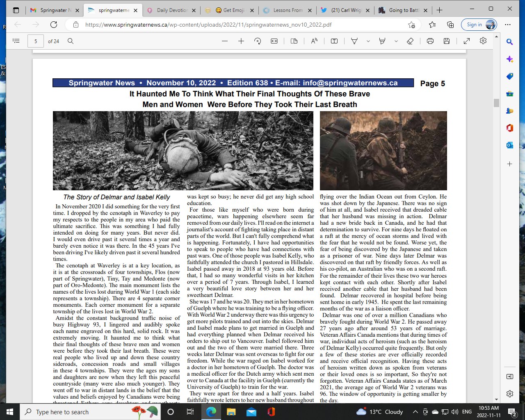Open the tab actions menu icon
Viewport: 525px width, 420px height.
pyautogui.click(x=16, y=10)
